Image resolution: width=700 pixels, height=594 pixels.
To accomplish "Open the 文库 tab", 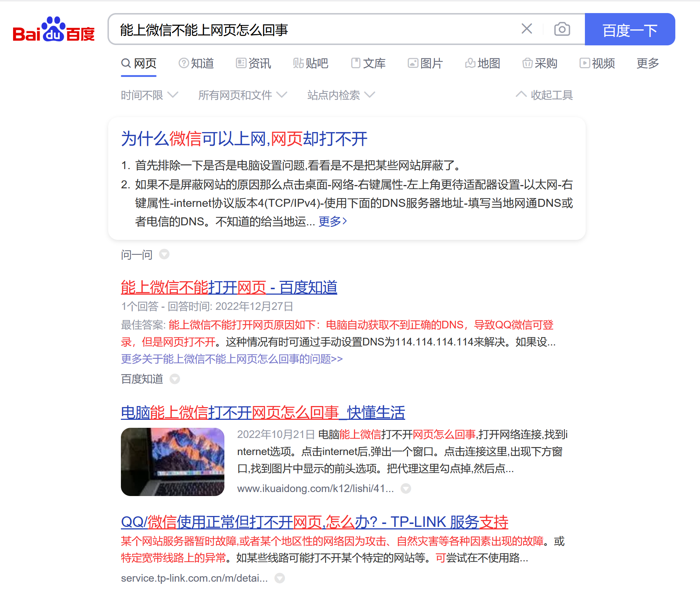I will coord(368,64).
